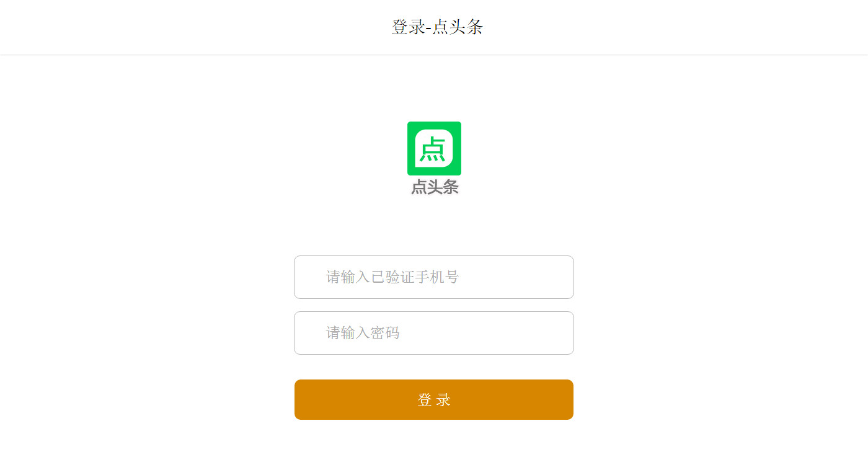Click the white 点 character inside the logo
The width and height of the screenshot is (868, 457).
pyautogui.click(x=433, y=149)
